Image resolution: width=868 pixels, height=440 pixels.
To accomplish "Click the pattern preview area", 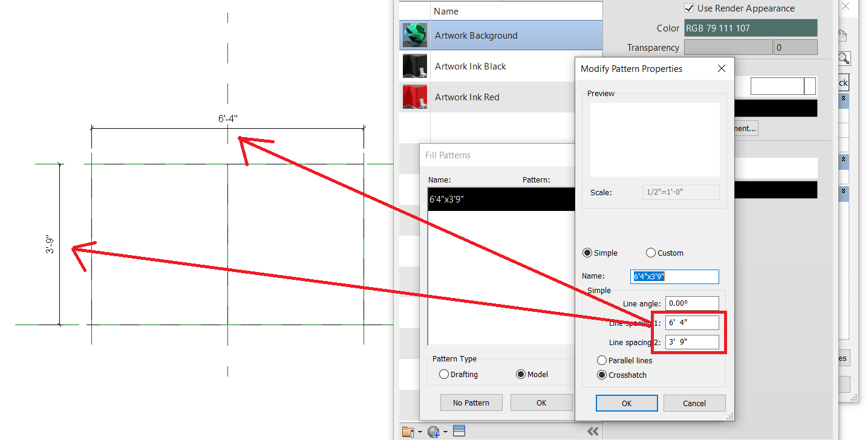I will 655,140.
